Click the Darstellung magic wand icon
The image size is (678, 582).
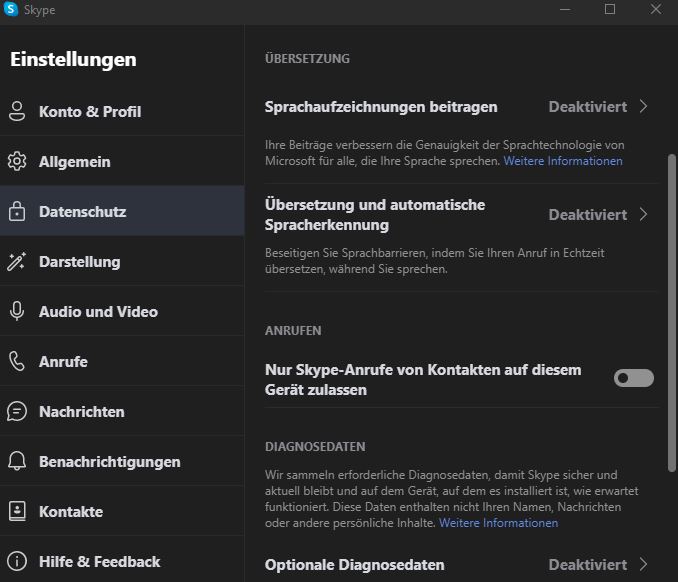tap(17, 261)
